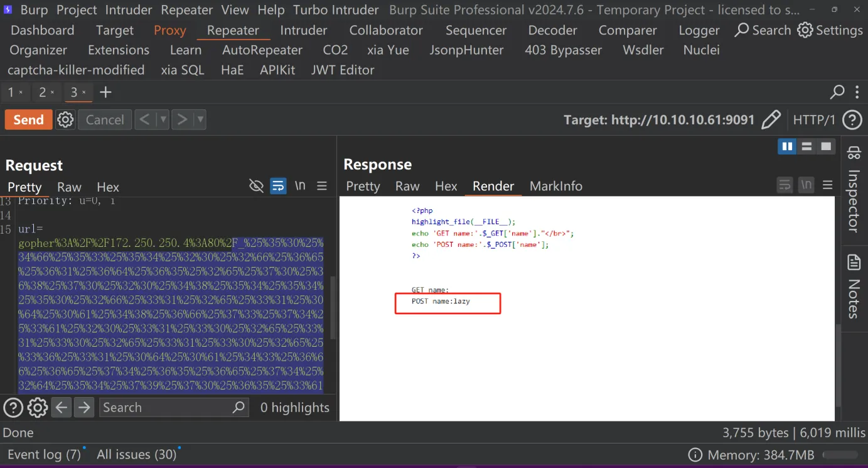Open the request editor hamburger menu
This screenshot has height=468, width=868.
[x=322, y=185]
